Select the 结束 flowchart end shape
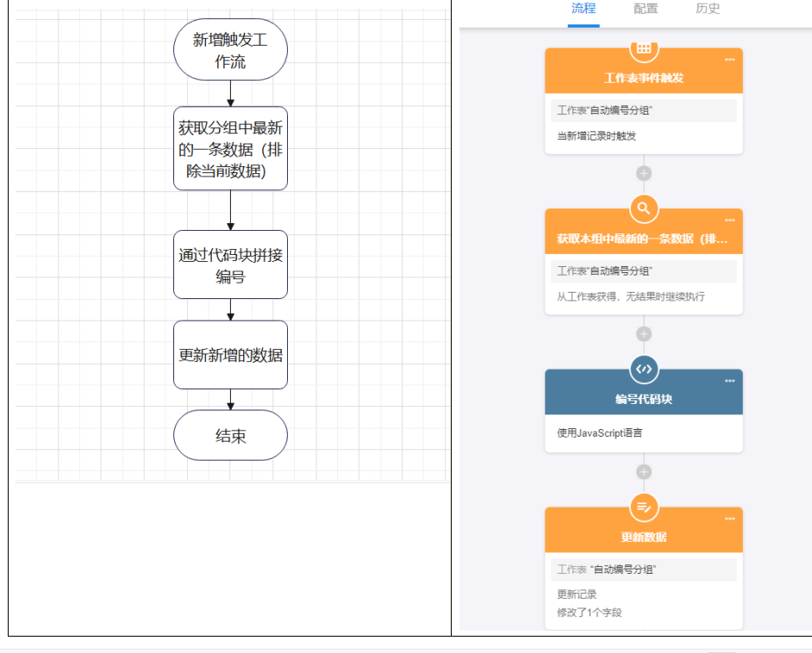This screenshot has height=653, width=812. (x=230, y=435)
